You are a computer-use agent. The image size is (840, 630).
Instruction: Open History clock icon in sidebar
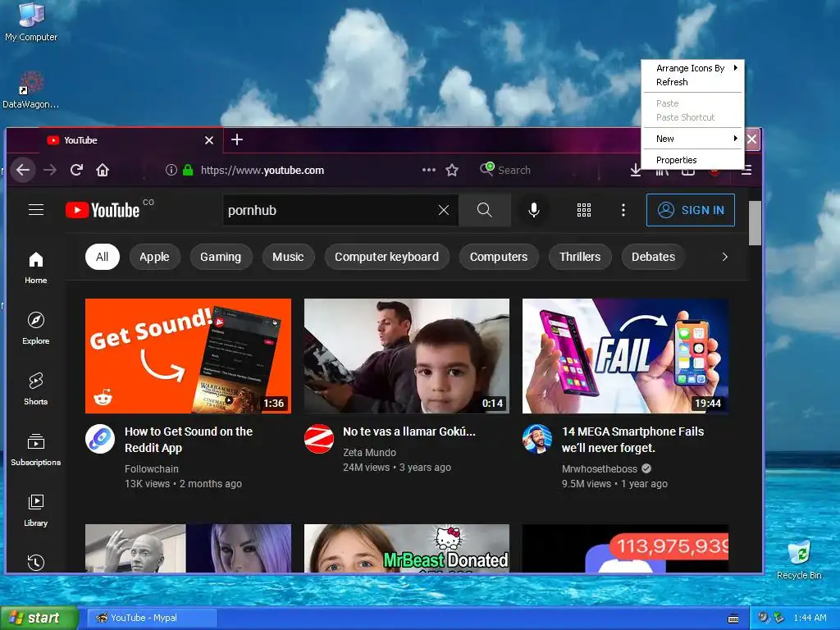click(36, 562)
